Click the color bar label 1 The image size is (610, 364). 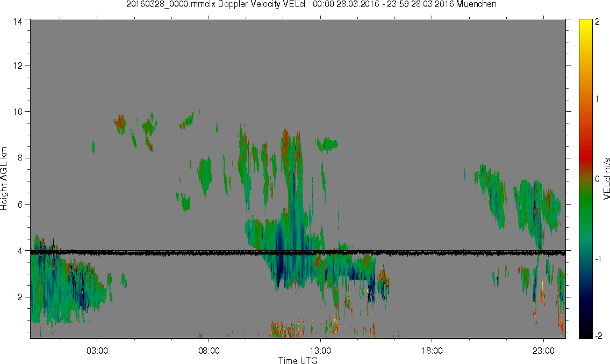pyautogui.click(x=598, y=99)
